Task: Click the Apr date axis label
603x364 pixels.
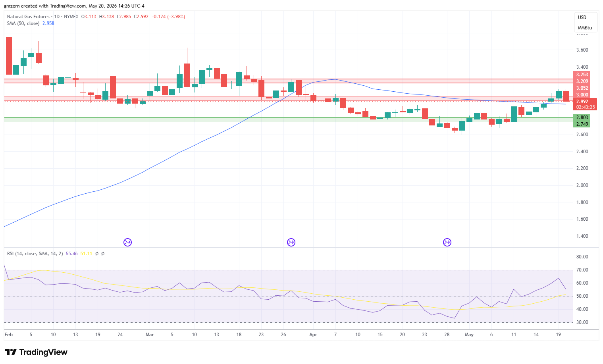Action: [313, 335]
